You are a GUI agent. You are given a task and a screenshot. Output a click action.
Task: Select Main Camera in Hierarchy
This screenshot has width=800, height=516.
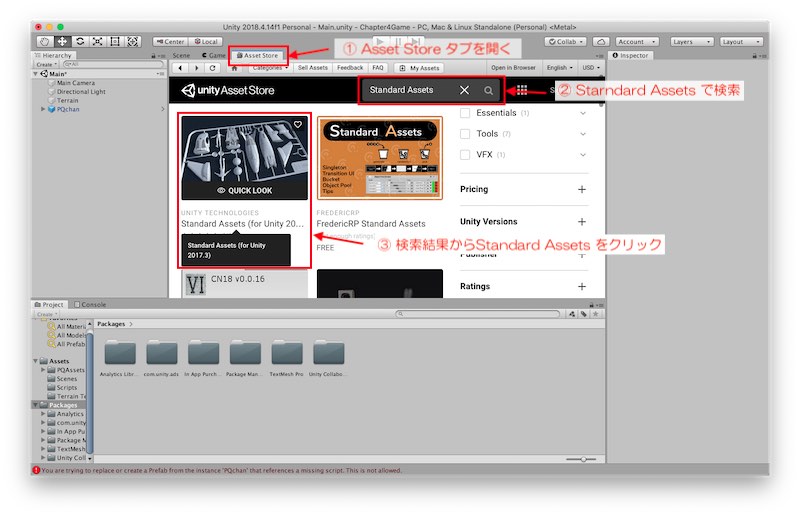76,83
